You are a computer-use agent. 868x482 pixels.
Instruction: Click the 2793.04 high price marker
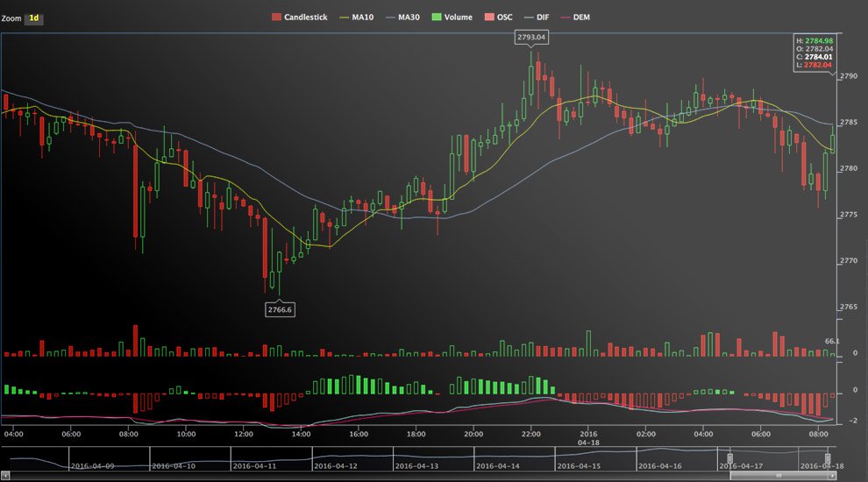[531, 37]
